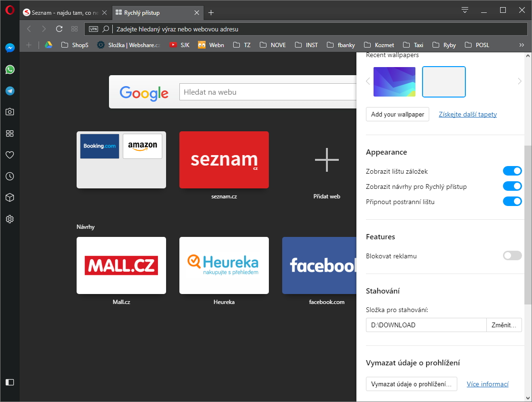Click the Google Hledat na webu search box
Image resolution: width=532 pixels, height=402 pixels.
coord(268,92)
